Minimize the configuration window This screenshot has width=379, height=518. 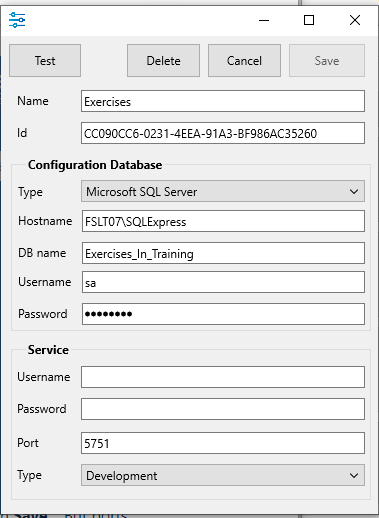tap(264, 20)
